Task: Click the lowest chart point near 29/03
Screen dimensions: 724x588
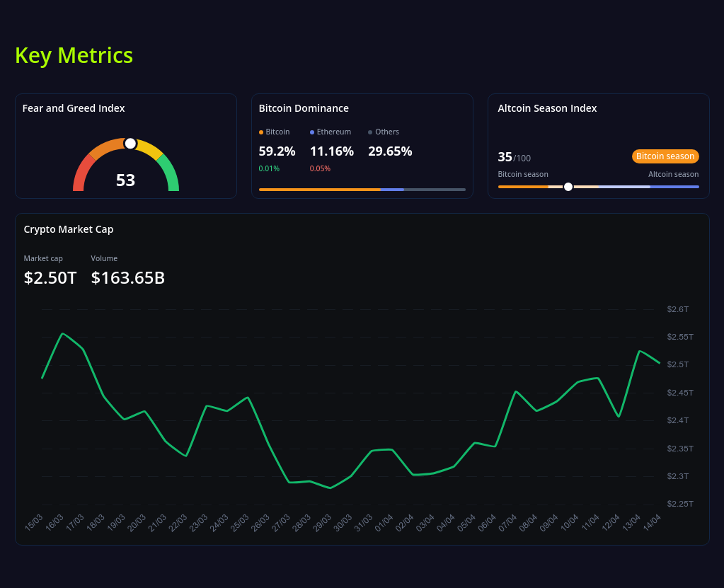Action: point(330,487)
